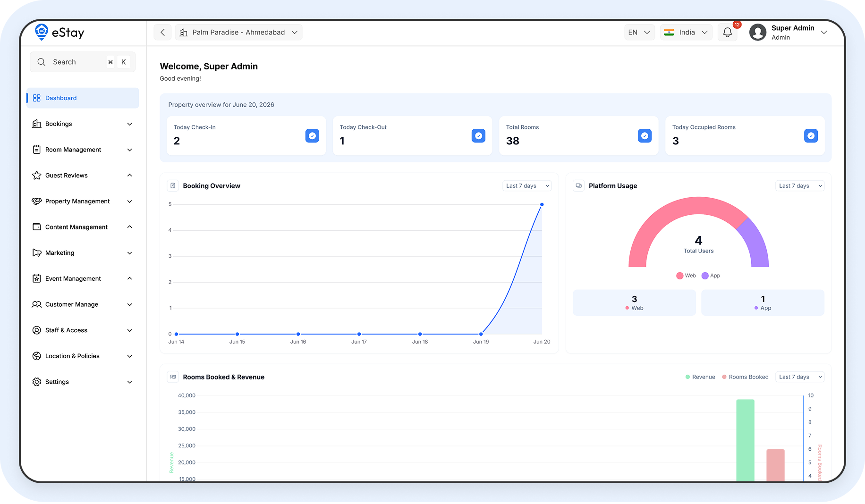Open Location & Policies in the sidebar

click(x=83, y=356)
